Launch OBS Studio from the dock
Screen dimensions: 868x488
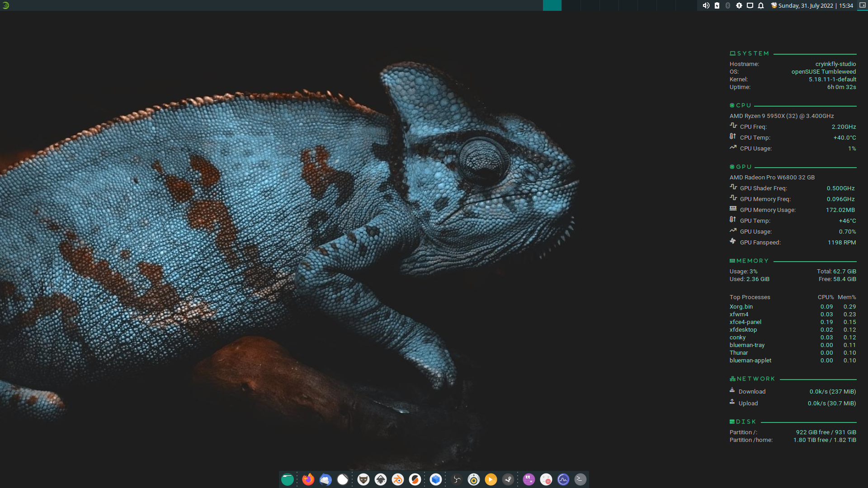coord(456,479)
